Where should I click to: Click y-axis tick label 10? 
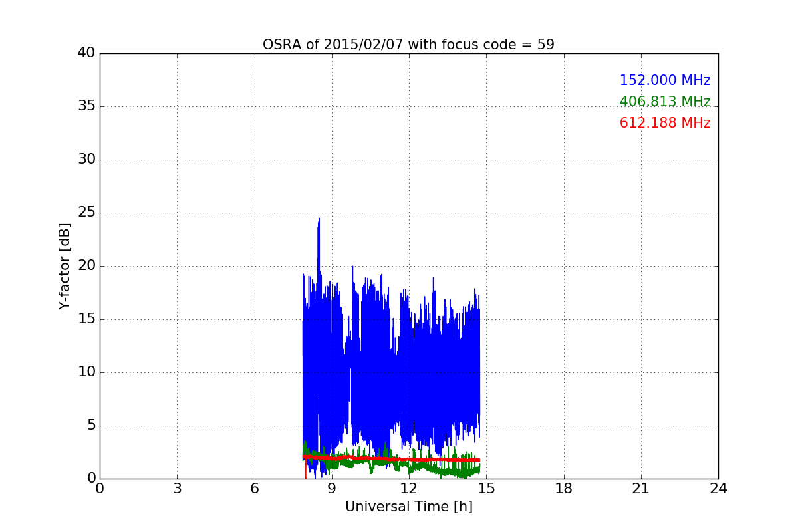[x=86, y=372]
